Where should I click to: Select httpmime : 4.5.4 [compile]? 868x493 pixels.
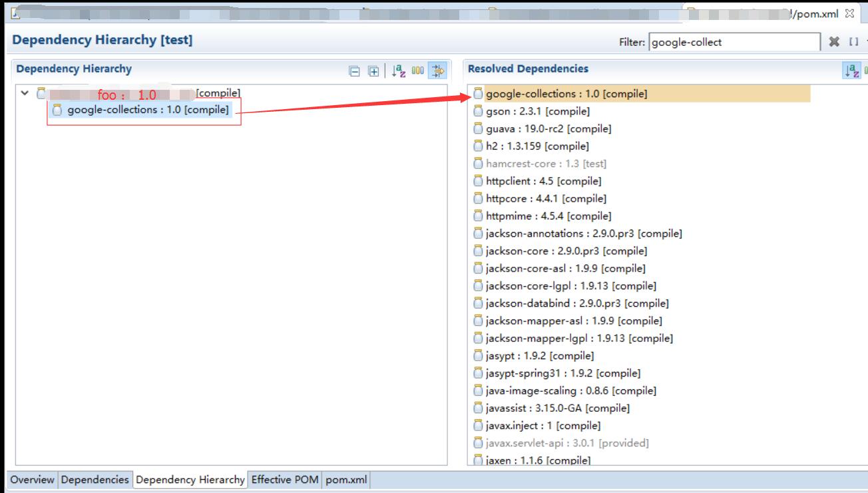click(x=548, y=216)
